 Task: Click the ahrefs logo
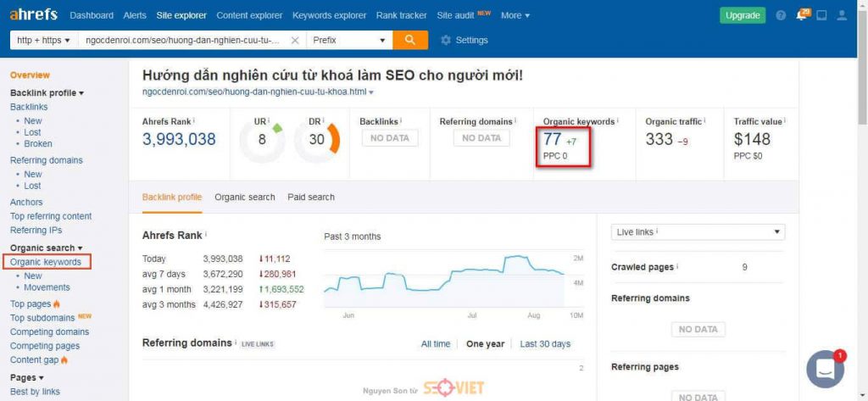pos(33,15)
